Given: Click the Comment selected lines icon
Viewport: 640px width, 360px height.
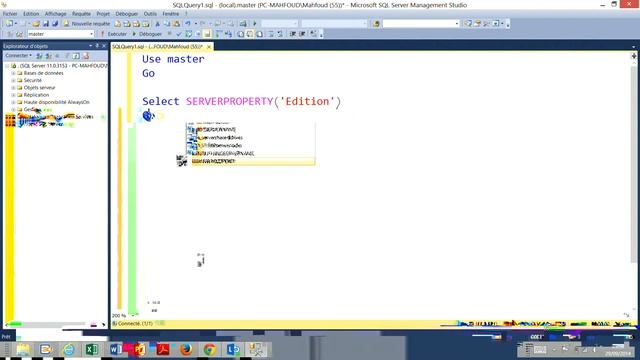Looking at the screenshot, I should click(x=271, y=34).
